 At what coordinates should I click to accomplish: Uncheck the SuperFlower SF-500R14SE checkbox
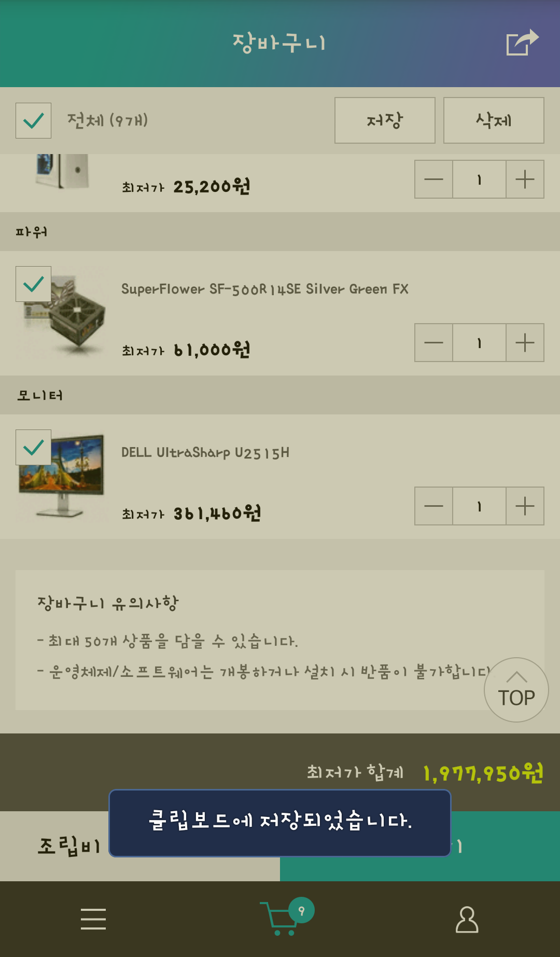tap(34, 284)
